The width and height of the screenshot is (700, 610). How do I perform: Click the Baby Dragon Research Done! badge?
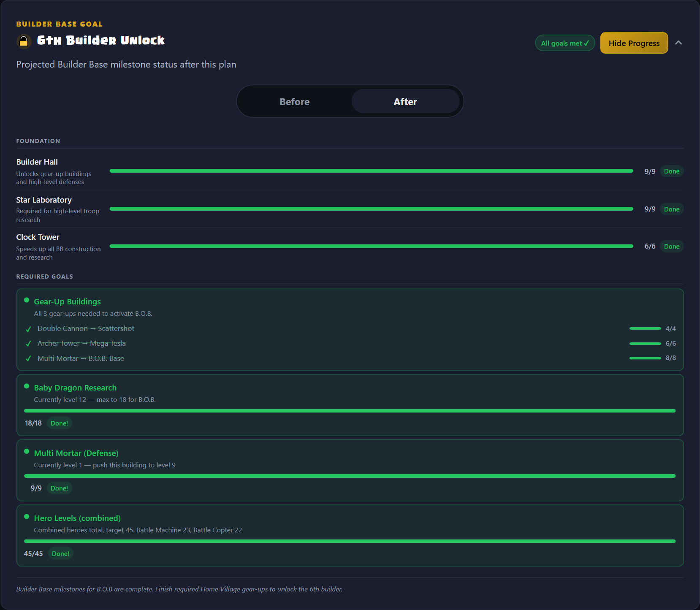(x=59, y=423)
